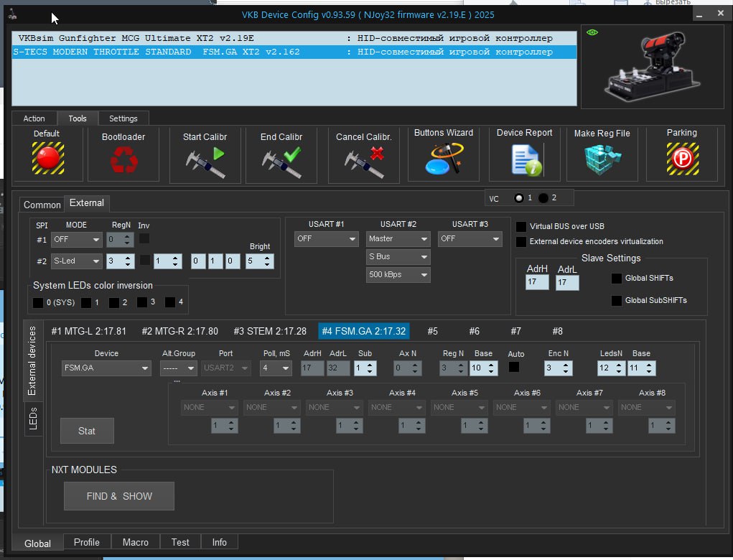Activate the Parking icon

681,159
